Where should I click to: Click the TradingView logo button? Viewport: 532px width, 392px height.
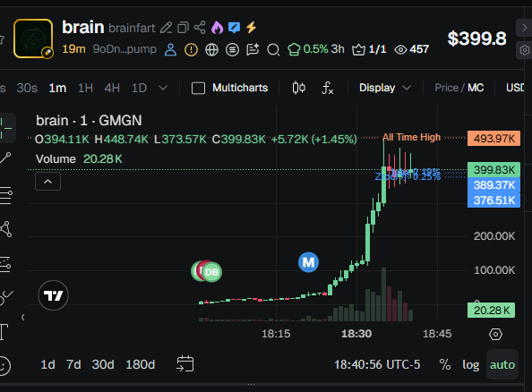pos(53,295)
